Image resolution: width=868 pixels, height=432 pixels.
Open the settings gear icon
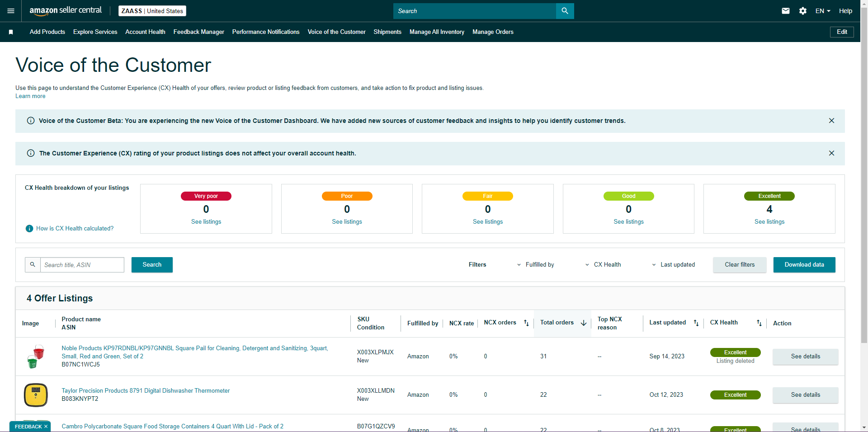(803, 11)
